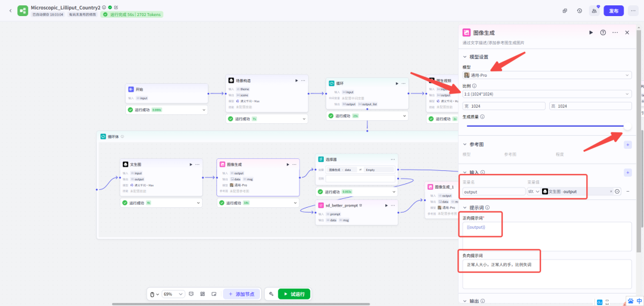Run the 文生图 node play button

click(x=191, y=164)
